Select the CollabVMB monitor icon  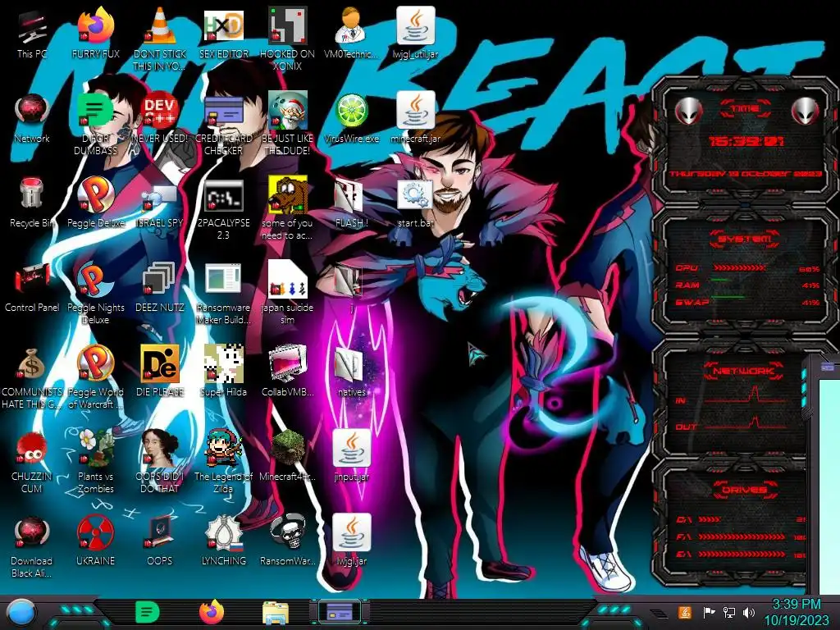tap(287, 364)
